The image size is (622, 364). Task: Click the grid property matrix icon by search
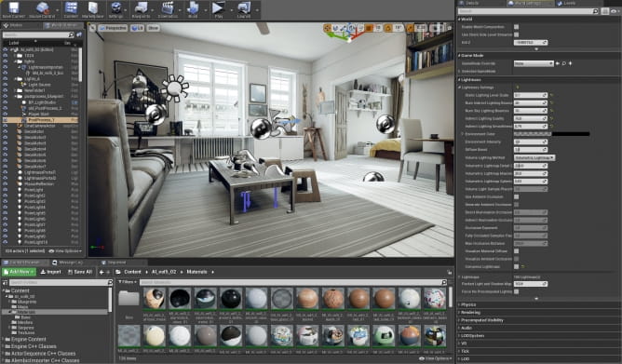tap(605, 11)
